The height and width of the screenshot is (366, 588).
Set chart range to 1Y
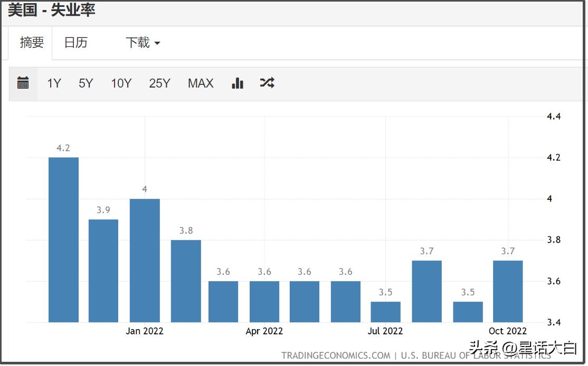coord(54,83)
